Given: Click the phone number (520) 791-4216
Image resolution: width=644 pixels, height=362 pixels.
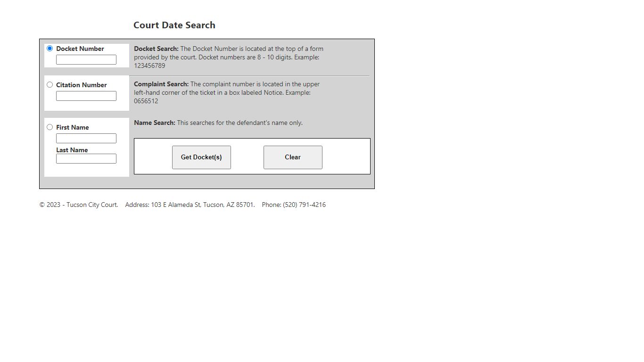Looking at the screenshot, I should click(x=304, y=205).
